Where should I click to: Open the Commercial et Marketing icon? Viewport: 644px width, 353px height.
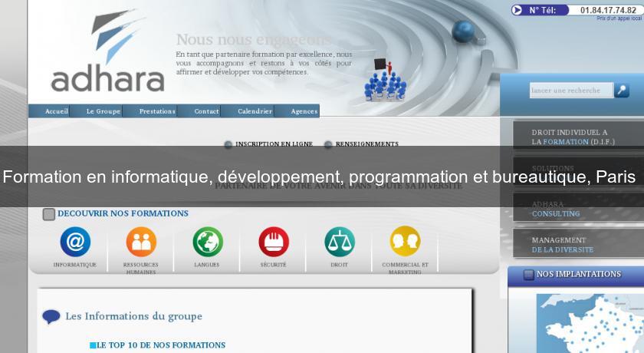(406, 241)
